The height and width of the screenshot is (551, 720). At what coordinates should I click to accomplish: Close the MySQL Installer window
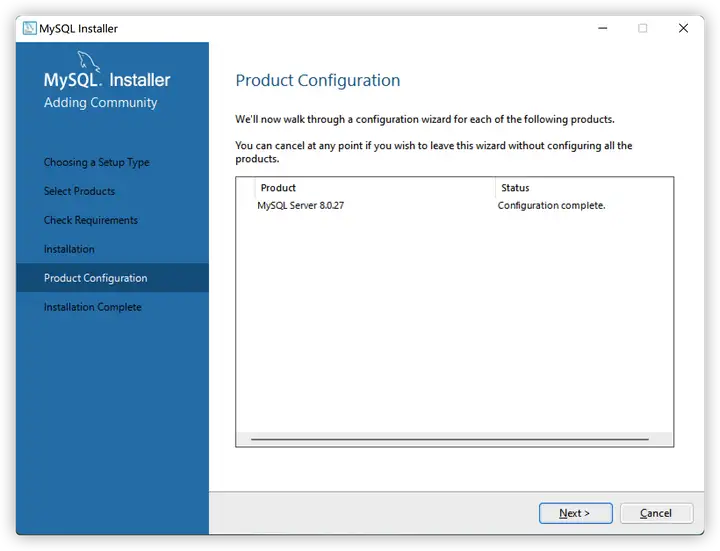(x=683, y=28)
